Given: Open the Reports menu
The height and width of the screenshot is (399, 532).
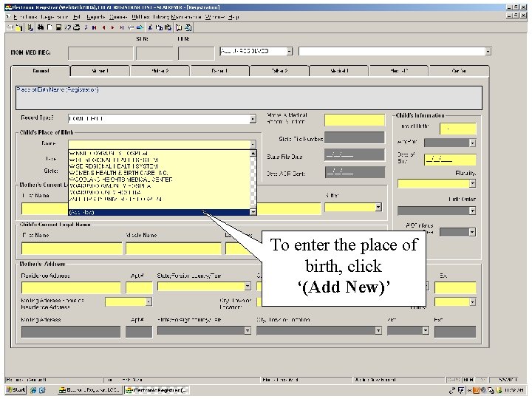Looking at the screenshot, I should point(95,16).
